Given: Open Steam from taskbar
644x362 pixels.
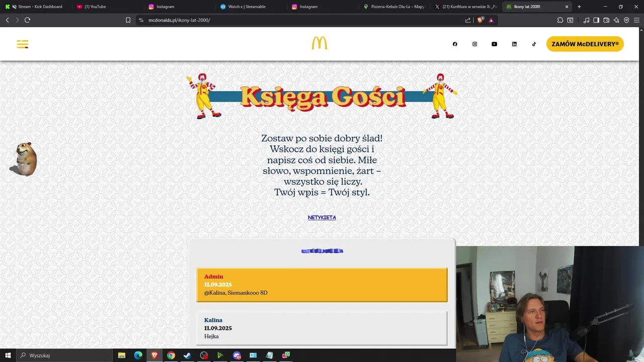Looking at the screenshot, I should tap(187, 355).
